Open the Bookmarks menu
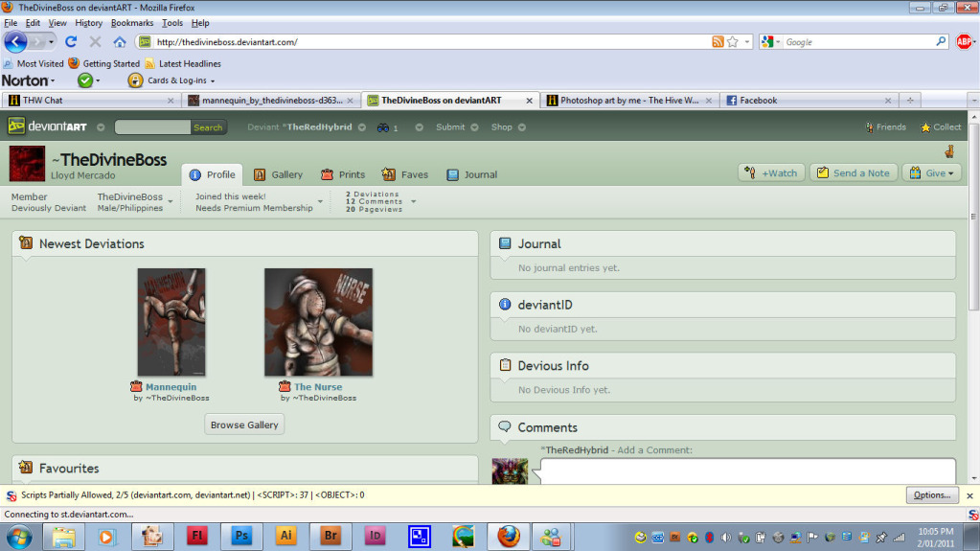This screenshot has height=551, width=980. click(132, 23)
